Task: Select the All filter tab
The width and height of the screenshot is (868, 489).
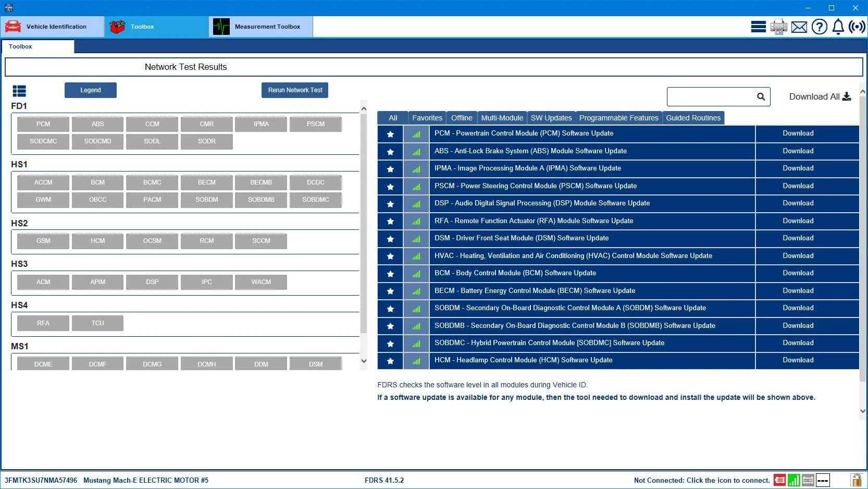Action: [393, 118]
